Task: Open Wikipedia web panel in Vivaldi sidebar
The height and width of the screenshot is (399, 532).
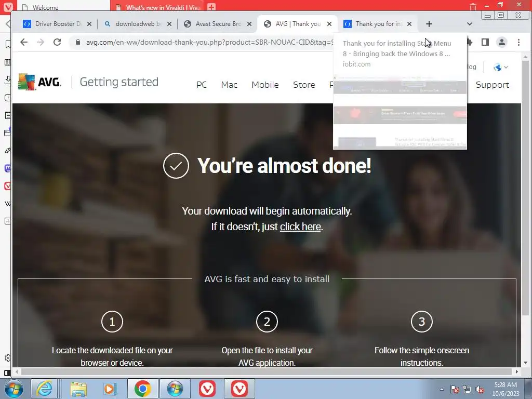Action: coord(7,204)
